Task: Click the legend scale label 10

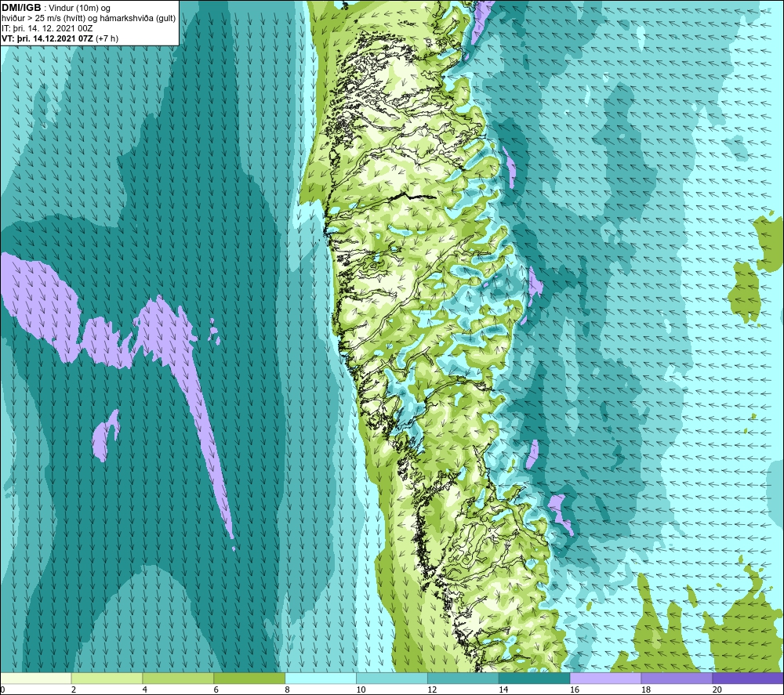Action: pyautogui.click(x=361, y=690)
